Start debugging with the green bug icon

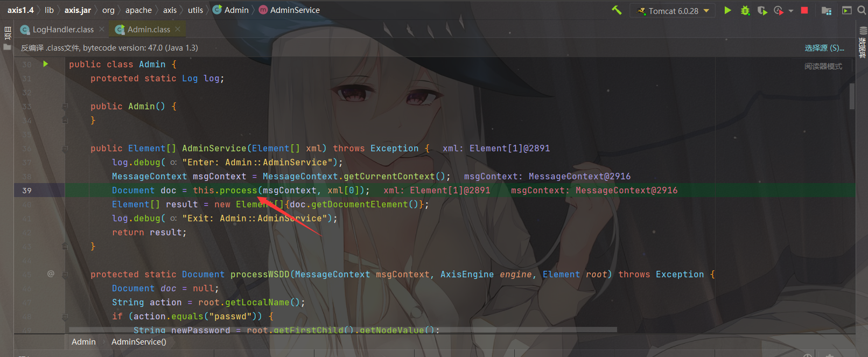(745, 10)
